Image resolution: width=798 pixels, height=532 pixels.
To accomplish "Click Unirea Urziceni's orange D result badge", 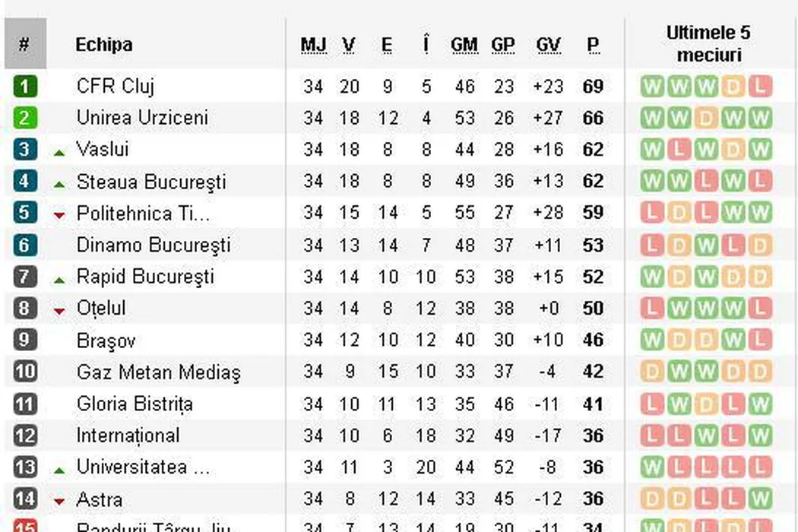I will pyautogui.click(x=706, y=118).
